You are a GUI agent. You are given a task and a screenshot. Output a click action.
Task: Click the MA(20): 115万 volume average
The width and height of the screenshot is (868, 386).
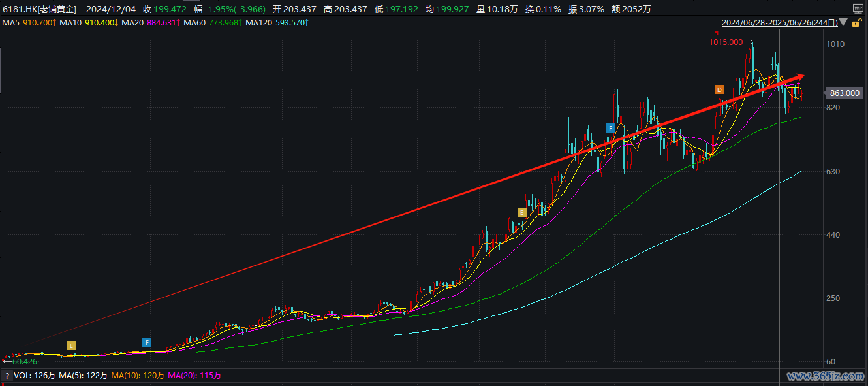point(194,376)
